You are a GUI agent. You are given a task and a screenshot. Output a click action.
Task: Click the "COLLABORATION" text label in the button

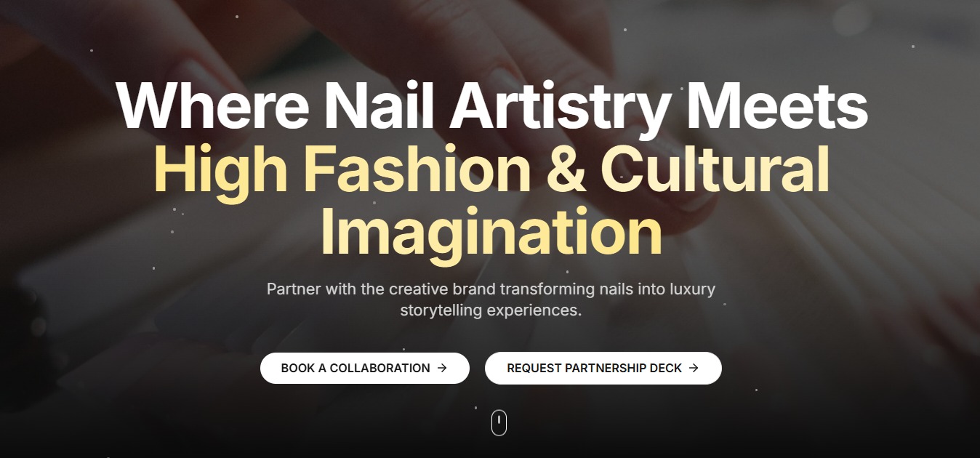[x=379, y=368]
